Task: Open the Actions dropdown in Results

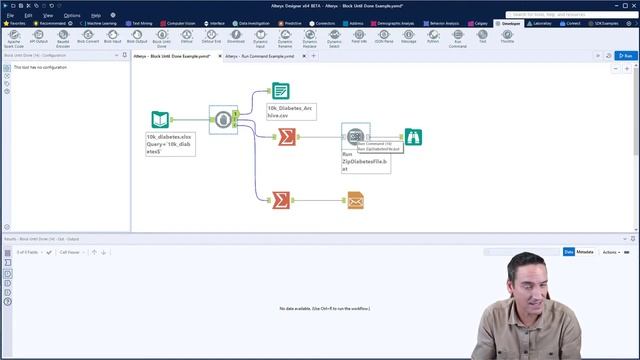Action: point(611,252)
